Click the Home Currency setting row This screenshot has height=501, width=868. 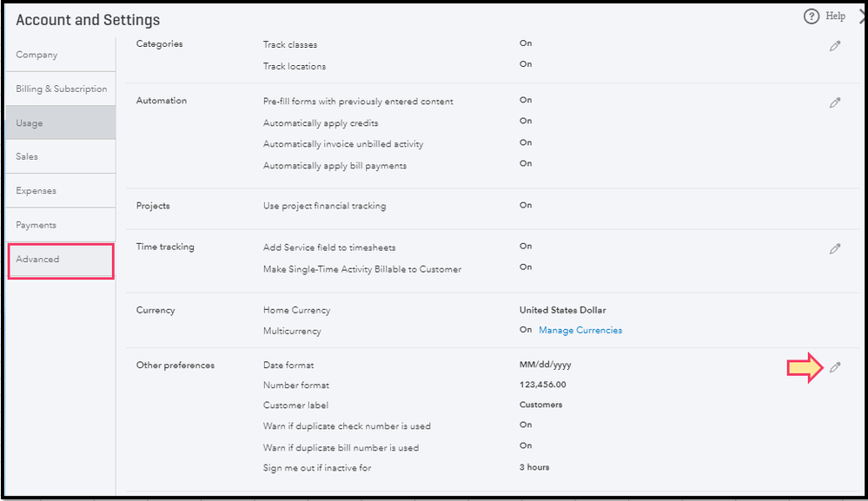[296, 310]
